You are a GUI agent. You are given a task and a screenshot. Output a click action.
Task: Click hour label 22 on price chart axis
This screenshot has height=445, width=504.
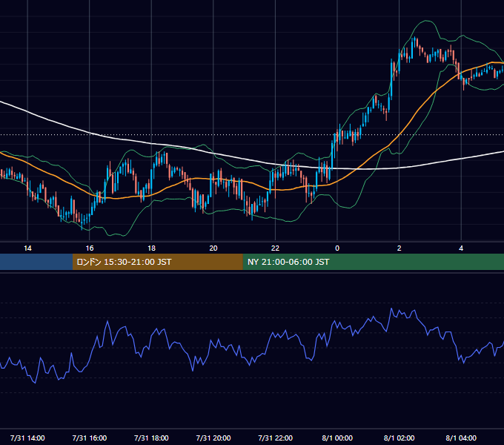tap(275, 248)
